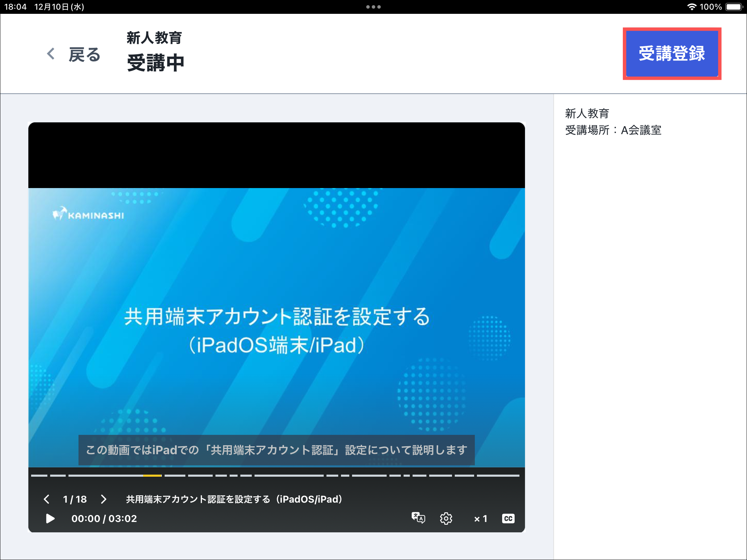Click the 受講登録 button
This screenshot has width=747, height=560.
(x=672, y=54)
